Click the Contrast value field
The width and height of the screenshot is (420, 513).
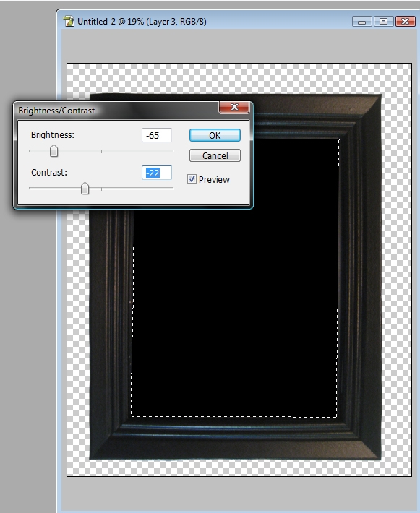[157, 173]
